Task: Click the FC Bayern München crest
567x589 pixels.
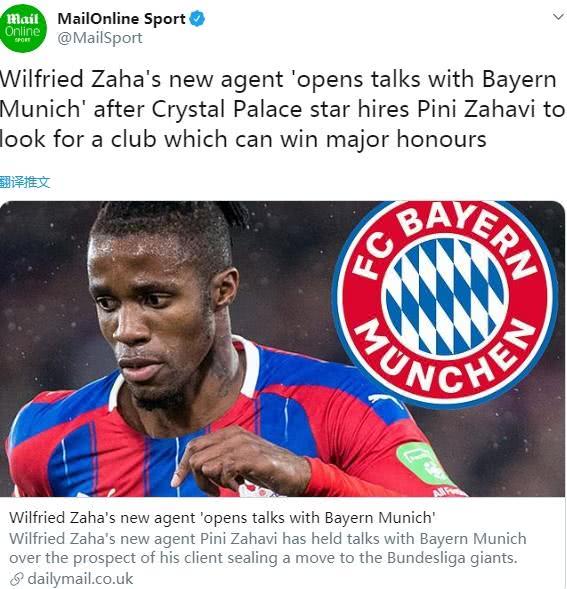Action: (x=446, y=303)
